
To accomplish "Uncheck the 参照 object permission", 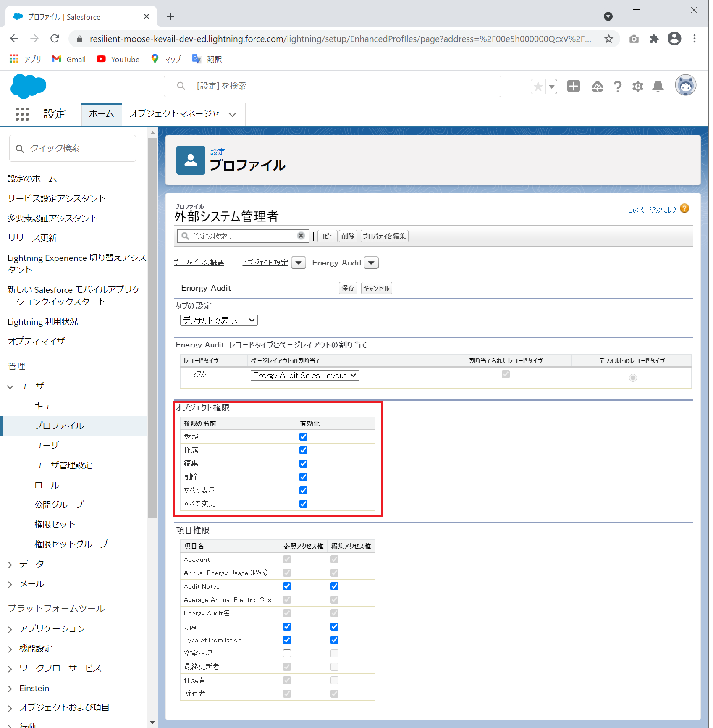I will [303, 436].
